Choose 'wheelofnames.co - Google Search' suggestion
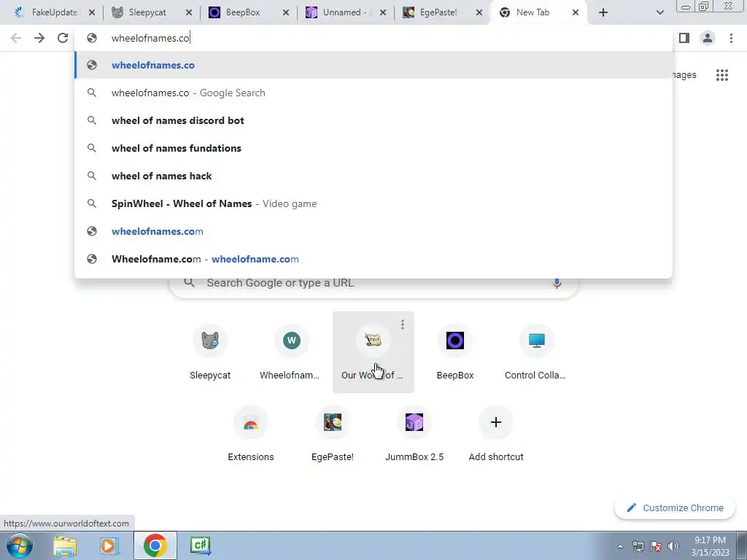The width and height of the screenshot is (747, 560). tap(373, 93)
